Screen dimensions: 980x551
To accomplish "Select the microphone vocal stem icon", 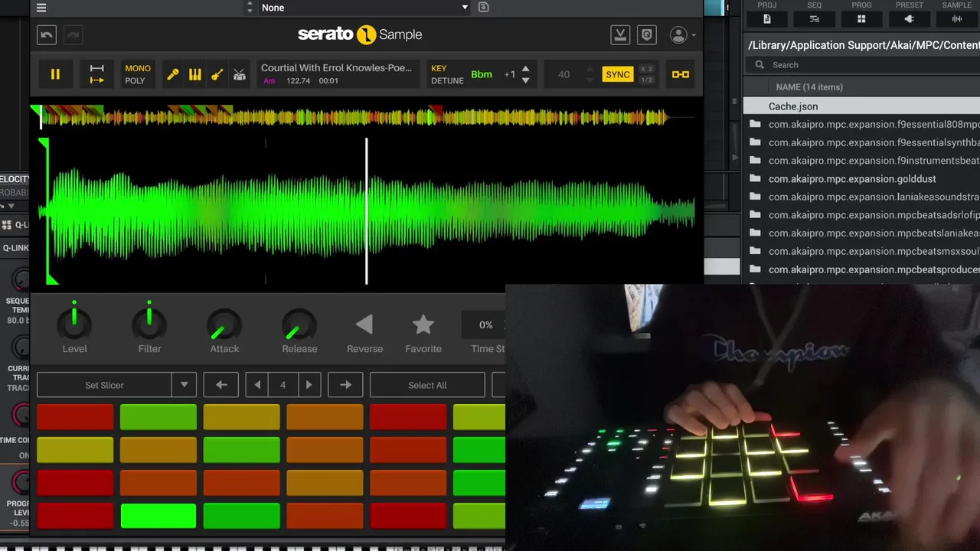I will click(173, 74).
